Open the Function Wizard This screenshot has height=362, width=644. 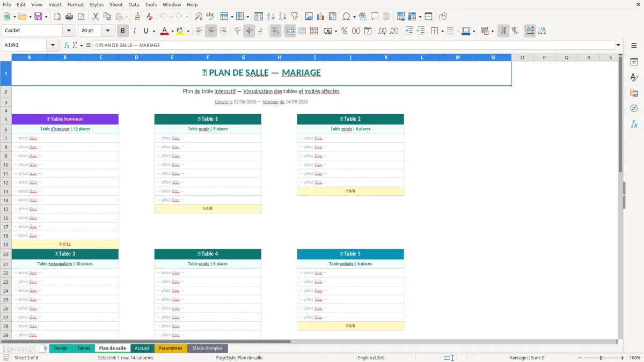[67, 45]
